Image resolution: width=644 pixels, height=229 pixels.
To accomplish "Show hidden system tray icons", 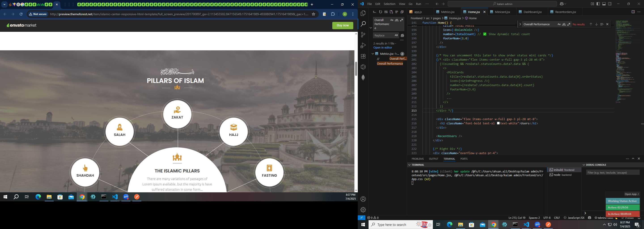I will [x=604, y=225].
